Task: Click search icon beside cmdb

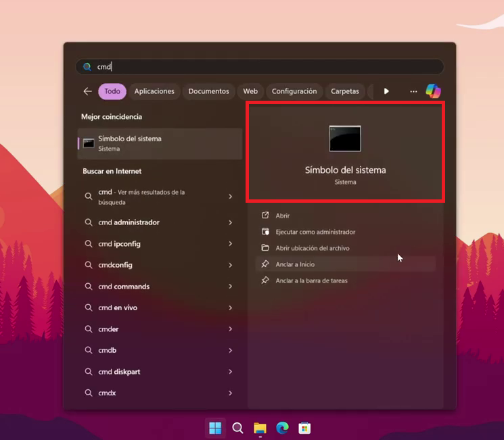Action: pos(89,350)
